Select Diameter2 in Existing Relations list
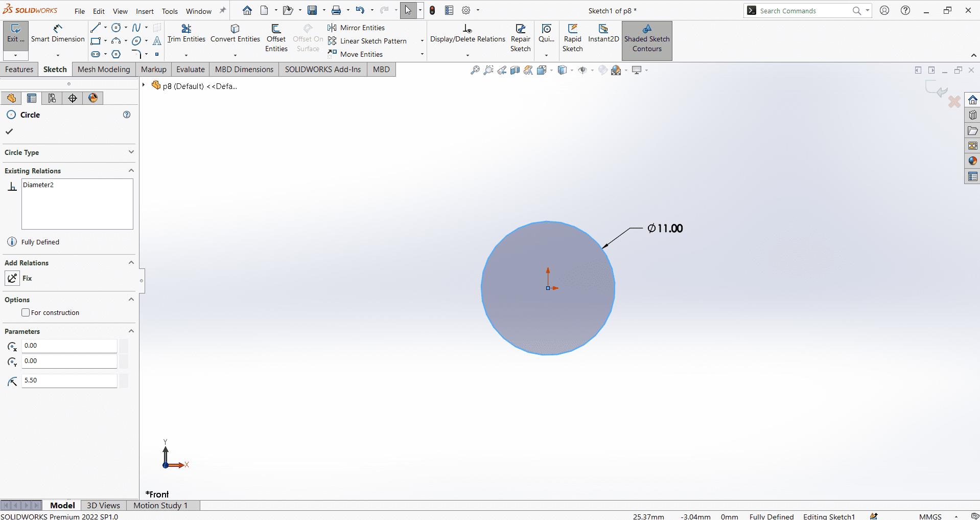 [x=38, y=185]
